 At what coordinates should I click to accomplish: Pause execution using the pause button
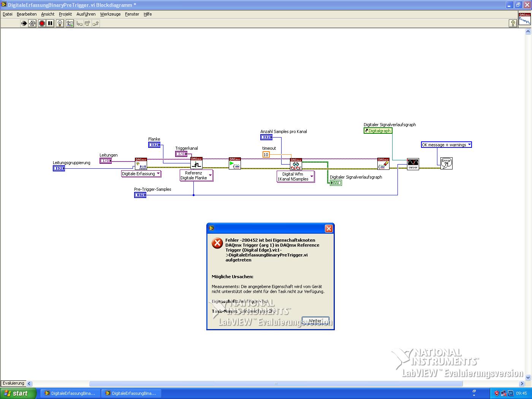[50, 24]
